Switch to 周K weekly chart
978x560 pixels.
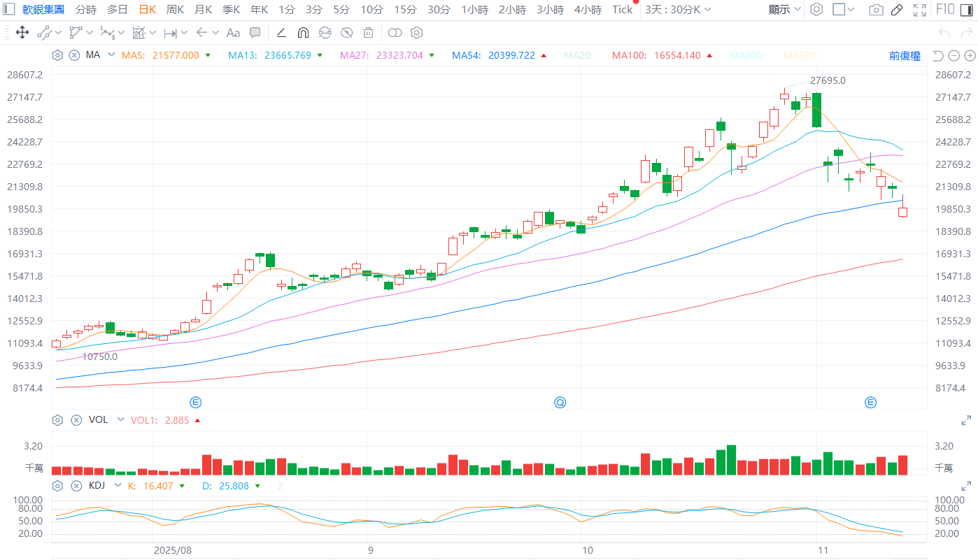pyautogui.click(x=175, y=10)
